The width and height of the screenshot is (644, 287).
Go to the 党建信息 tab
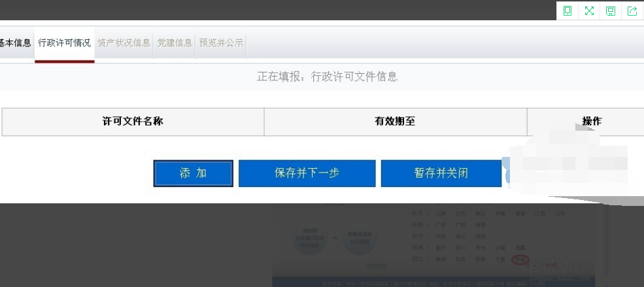(175, 42)
